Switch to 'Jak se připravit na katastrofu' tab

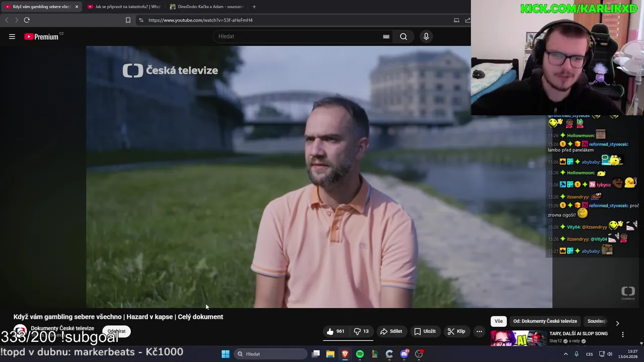pyautogui.click(x=124, y=7)
